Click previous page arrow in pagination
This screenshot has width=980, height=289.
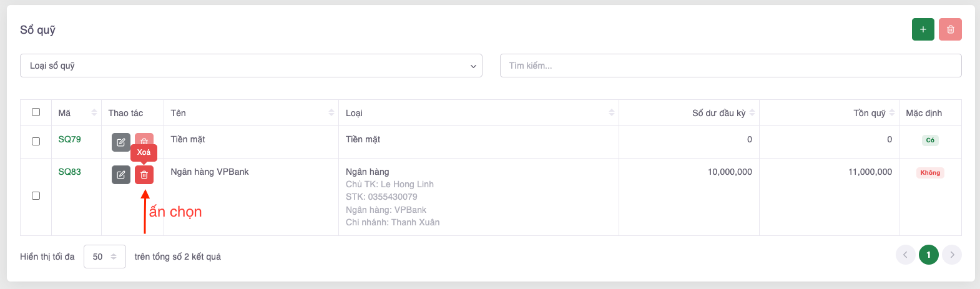click(x=905, y=255)
